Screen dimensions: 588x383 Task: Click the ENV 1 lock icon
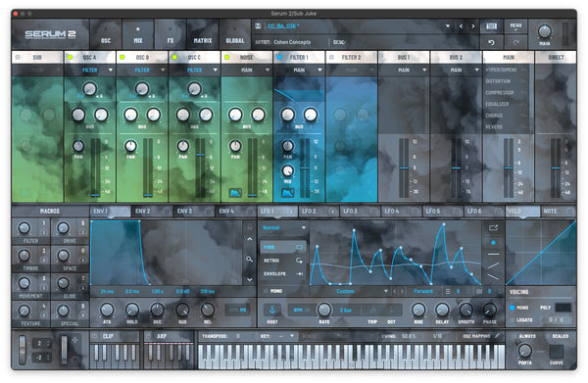point(249,226)
